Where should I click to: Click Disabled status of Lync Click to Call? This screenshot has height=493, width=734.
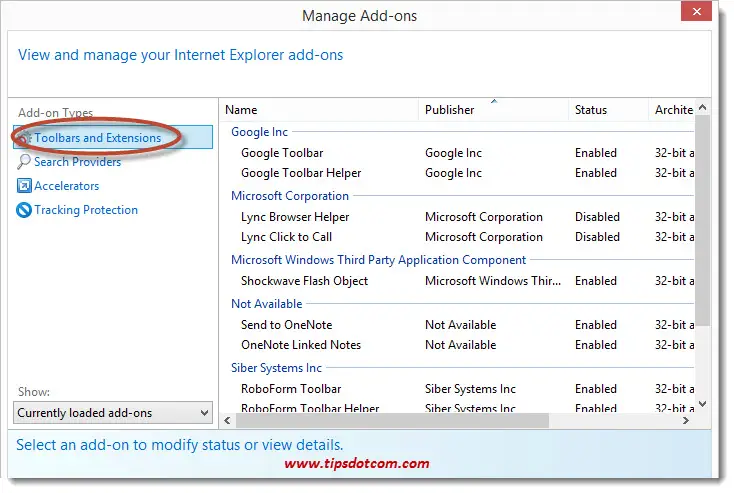(x=597, y=237)
